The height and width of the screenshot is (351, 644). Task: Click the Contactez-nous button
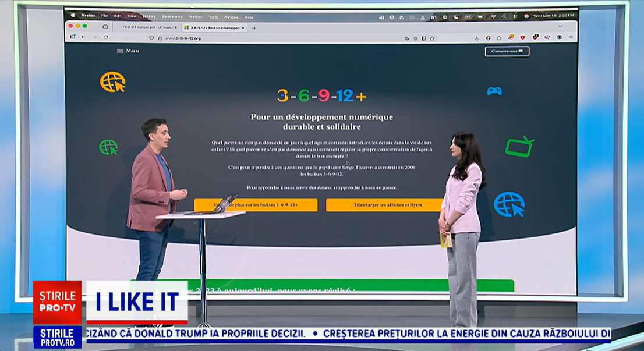507,51
